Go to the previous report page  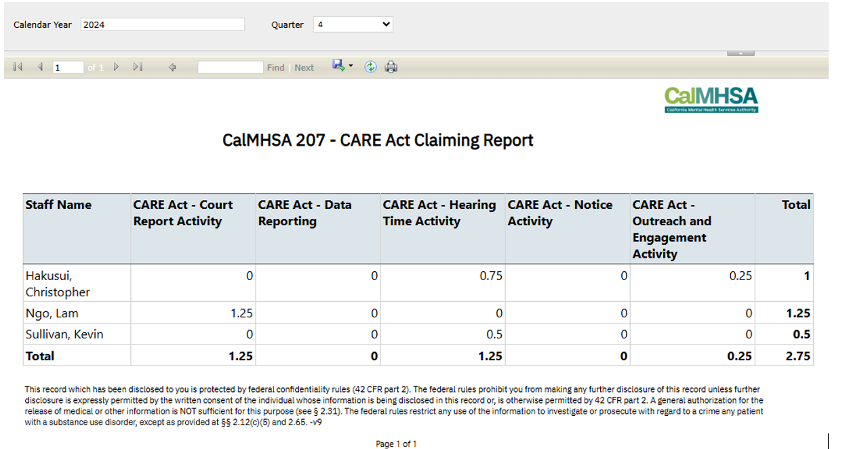pyautogui.click(x=40, y=67)
